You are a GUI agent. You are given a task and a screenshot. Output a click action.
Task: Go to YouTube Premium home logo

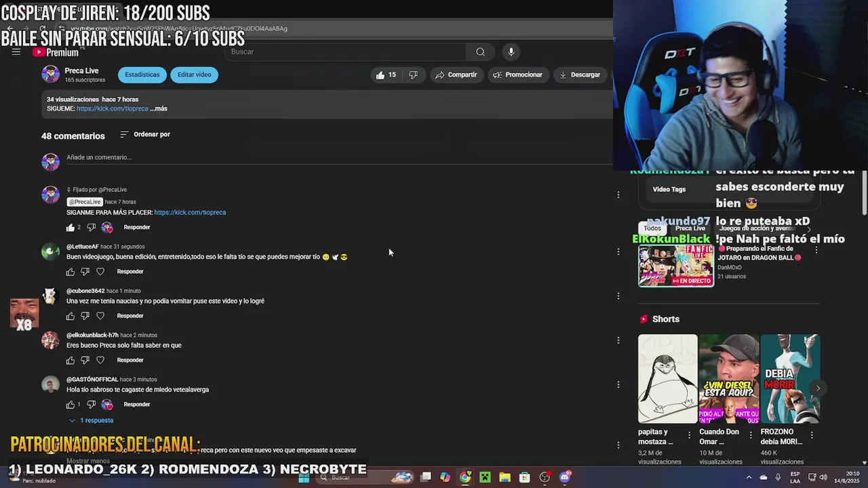click(x=56, y=52)
